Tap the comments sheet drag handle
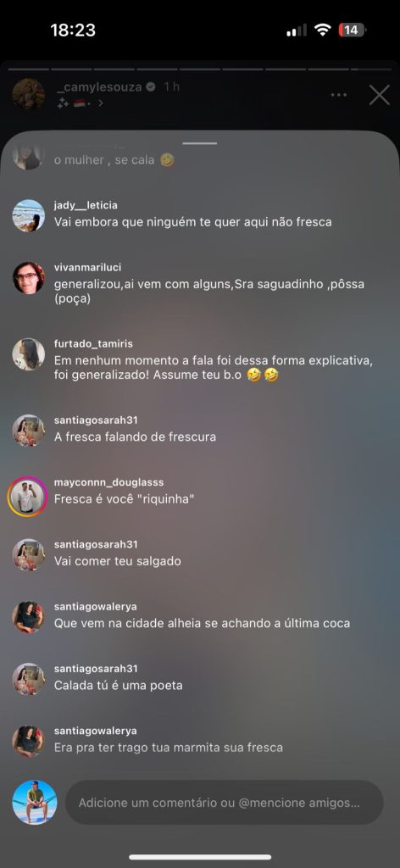 point(200,143)
